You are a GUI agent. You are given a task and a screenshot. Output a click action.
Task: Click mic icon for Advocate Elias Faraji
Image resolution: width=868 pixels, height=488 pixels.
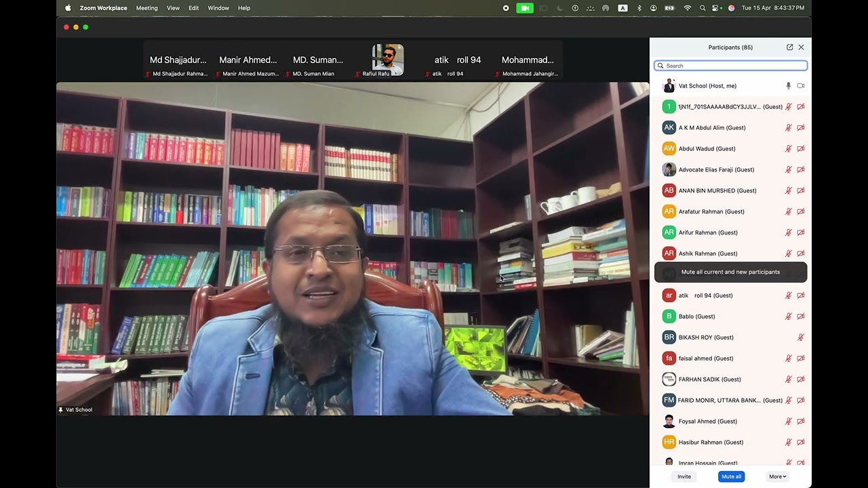(788, 170)
